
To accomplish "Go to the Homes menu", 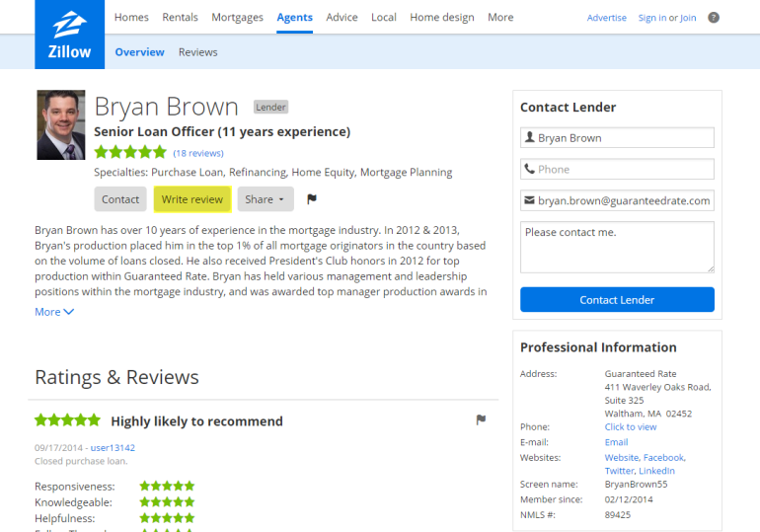I will click(x=131, y=18).
